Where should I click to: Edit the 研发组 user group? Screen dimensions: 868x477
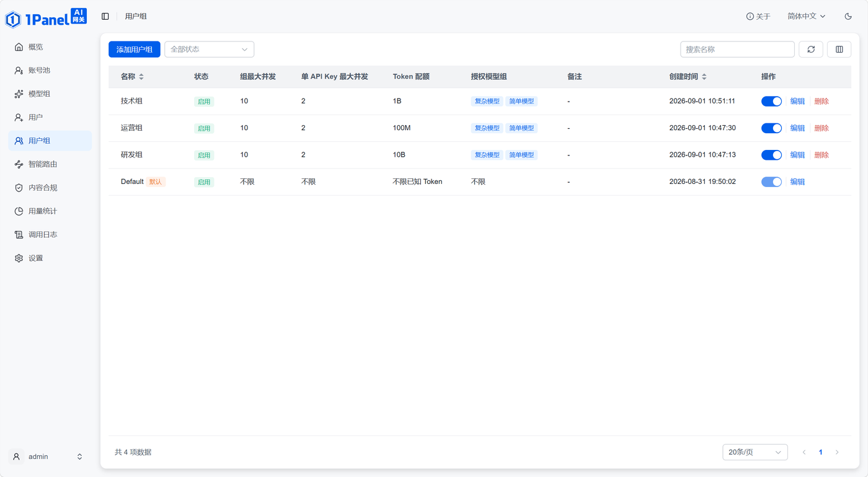(797, 155)
